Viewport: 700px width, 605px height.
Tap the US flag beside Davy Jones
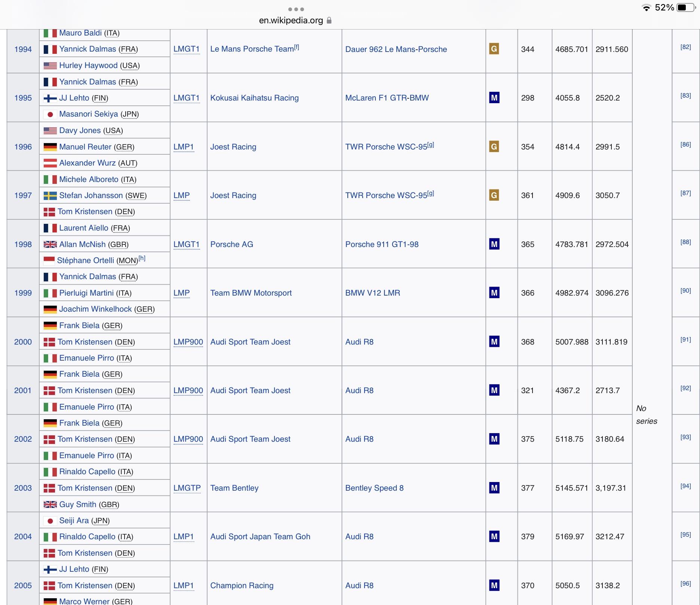50,130
